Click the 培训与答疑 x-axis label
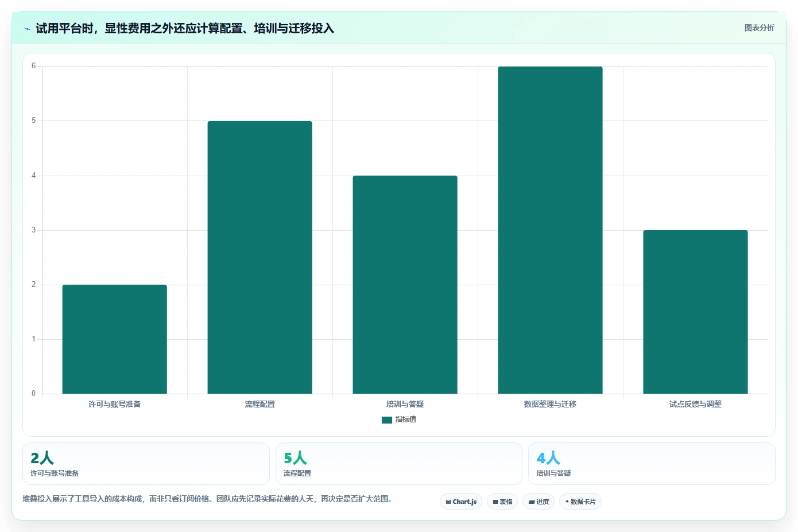The image size is (798, 532). [x=405, y=404]
